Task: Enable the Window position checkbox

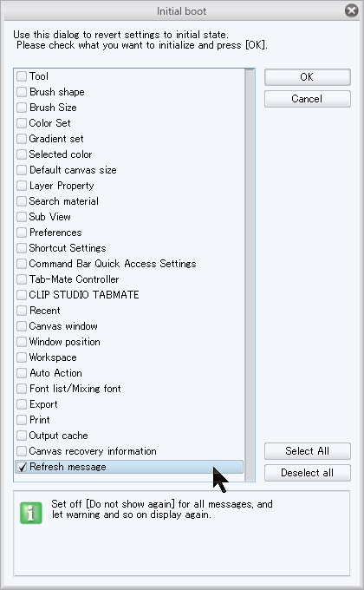Action: click(x=22, y=342)
